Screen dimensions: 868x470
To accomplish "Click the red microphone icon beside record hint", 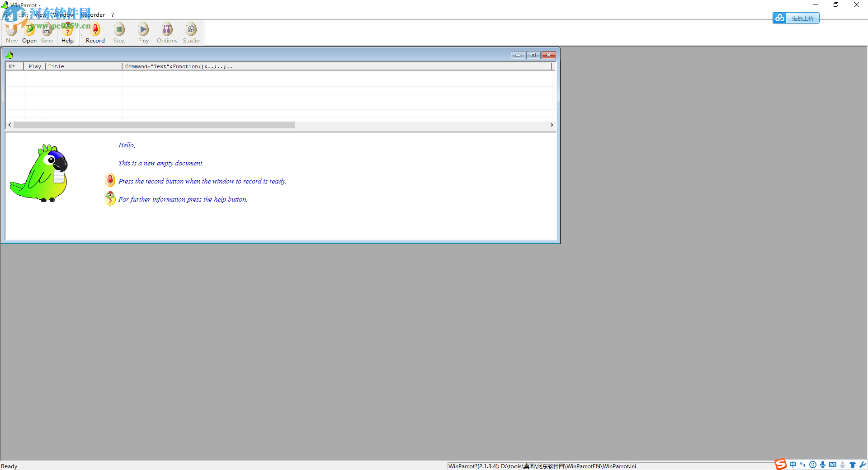I will pos(110,180).
